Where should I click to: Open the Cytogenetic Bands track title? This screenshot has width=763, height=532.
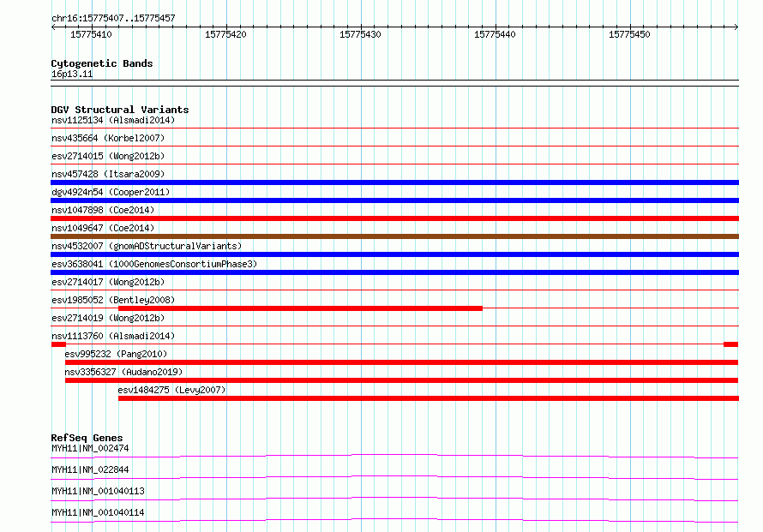coord(102,63)
